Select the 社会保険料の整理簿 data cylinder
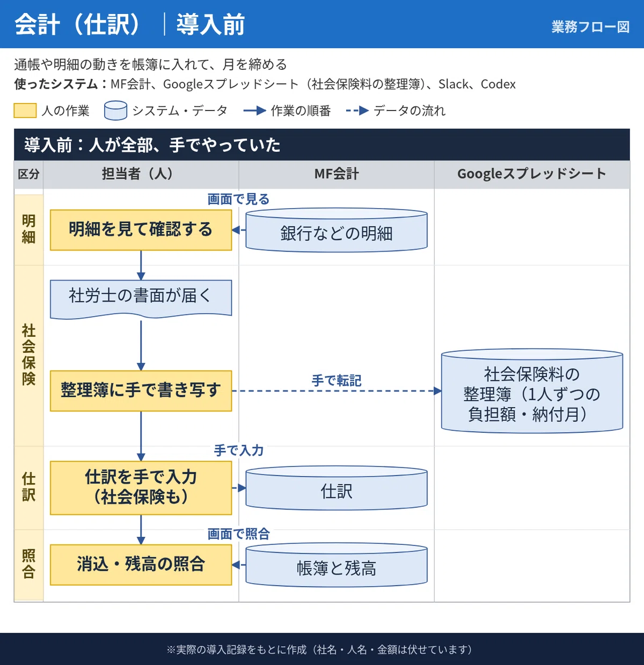This screenshot has width=644, height=665. (532, 391)
